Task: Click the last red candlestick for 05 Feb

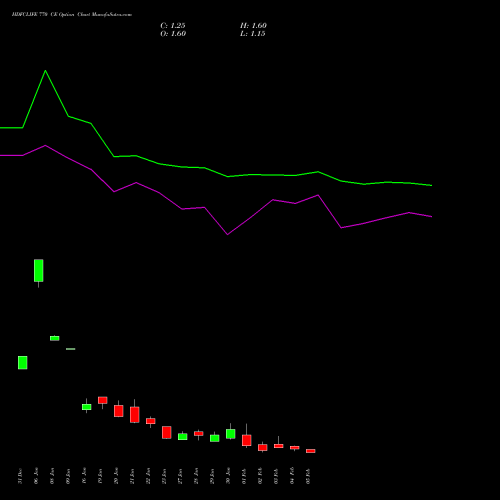Action: [x=311, y=451]
